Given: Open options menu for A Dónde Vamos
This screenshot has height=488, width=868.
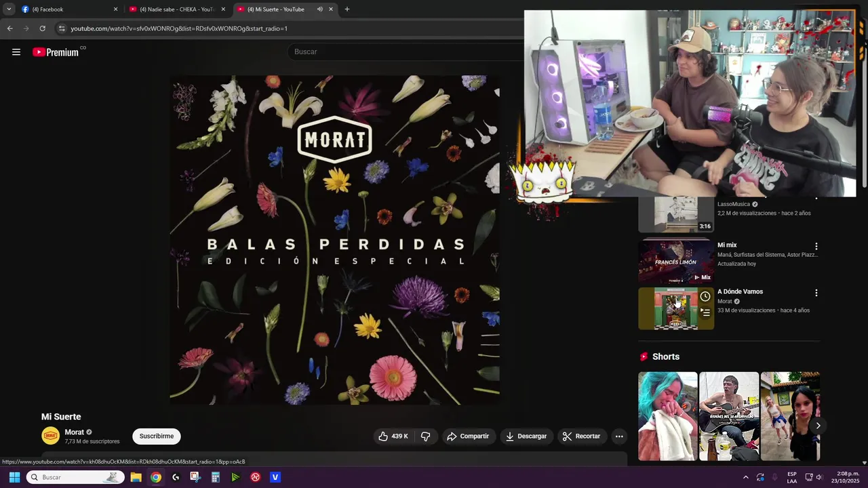Looking at the screenshot, I should (x=816, y=293).
